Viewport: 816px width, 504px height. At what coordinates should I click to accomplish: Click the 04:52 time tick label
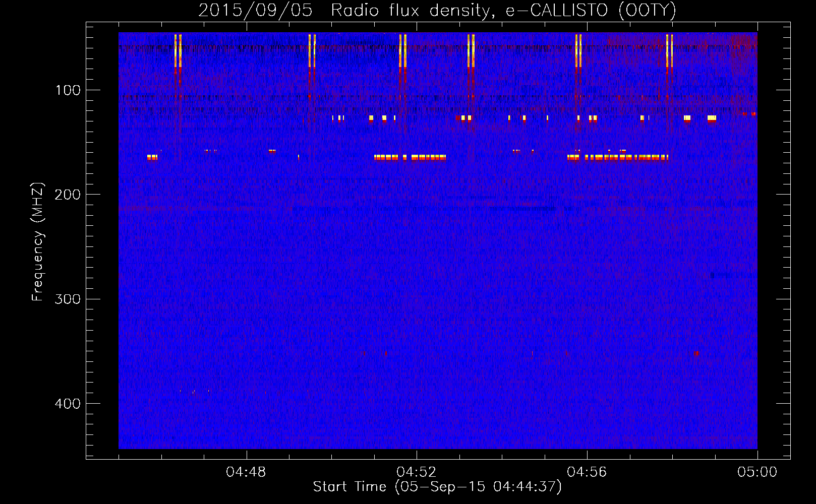coord(417,472)
